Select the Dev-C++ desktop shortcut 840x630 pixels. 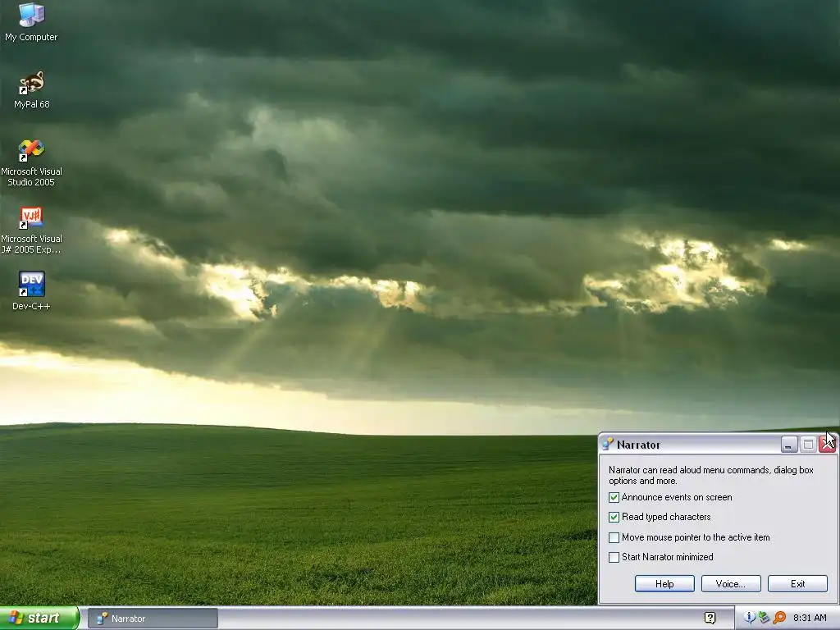click(x=31, y=290)
